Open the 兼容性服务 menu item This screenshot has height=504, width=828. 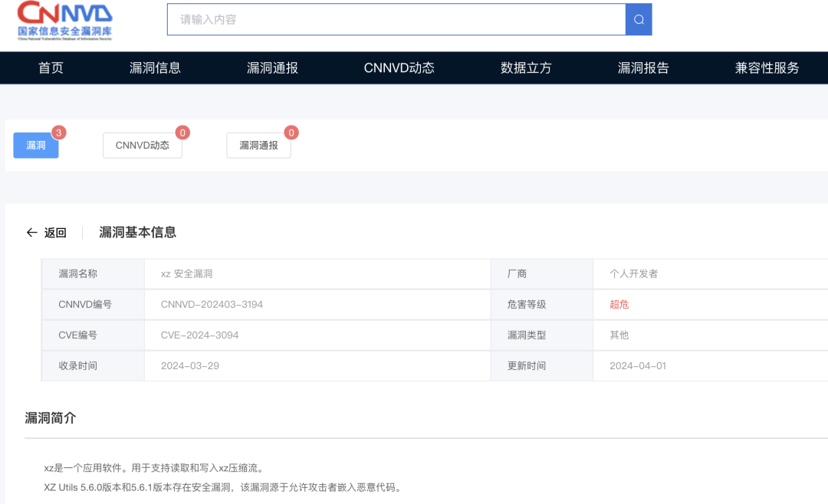(x=767, y=67)
